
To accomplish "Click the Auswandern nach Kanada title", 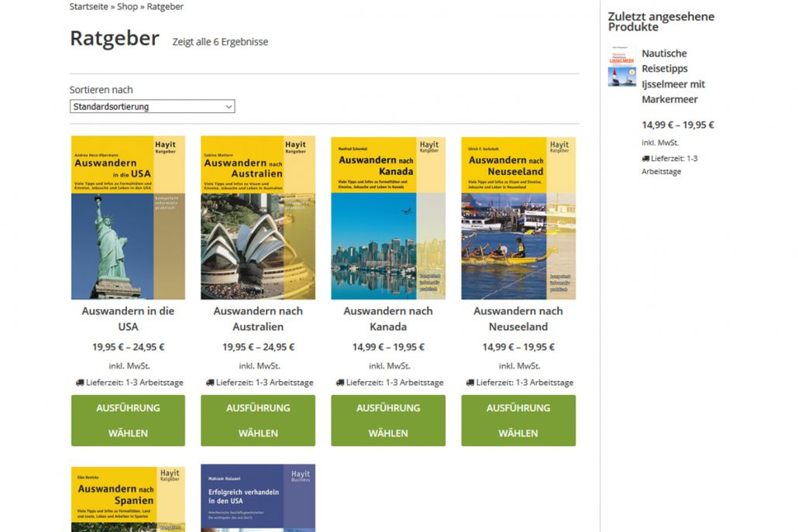I will [388, 318].
